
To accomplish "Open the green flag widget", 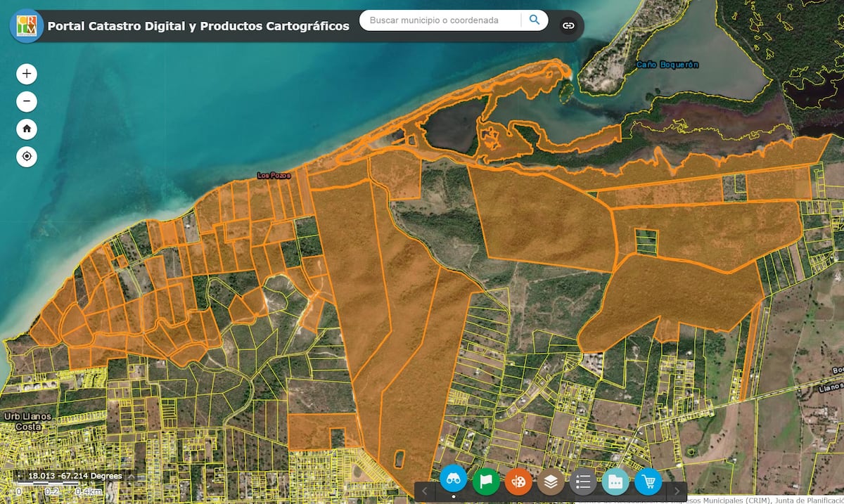I will pos(486,482).
